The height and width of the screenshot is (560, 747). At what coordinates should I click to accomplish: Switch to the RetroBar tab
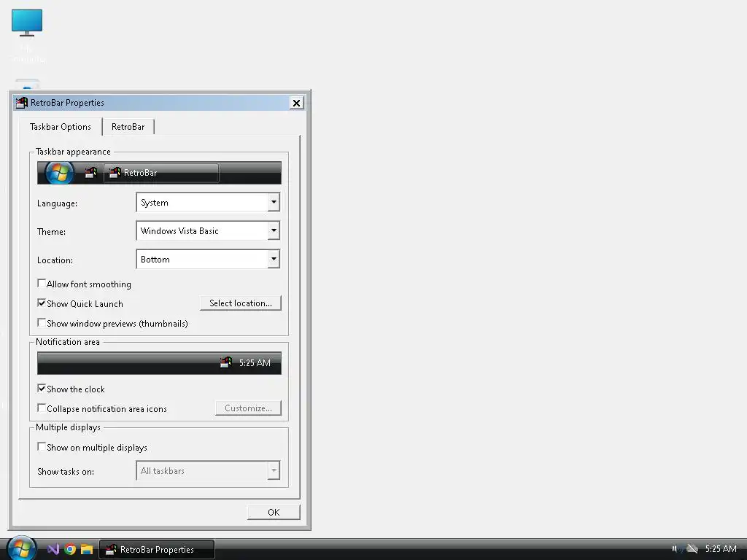point(128,127)
